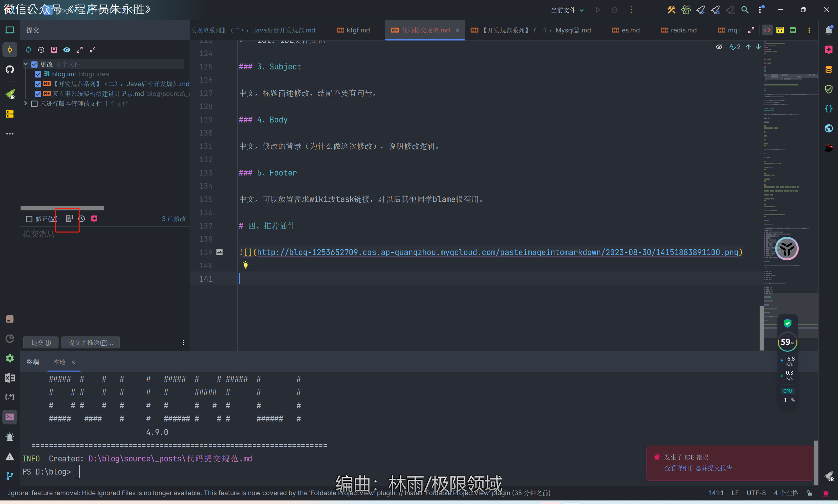The image size is (838, 504).
Task: Open the editor tabs more options menu
Action: pos(809,30)
